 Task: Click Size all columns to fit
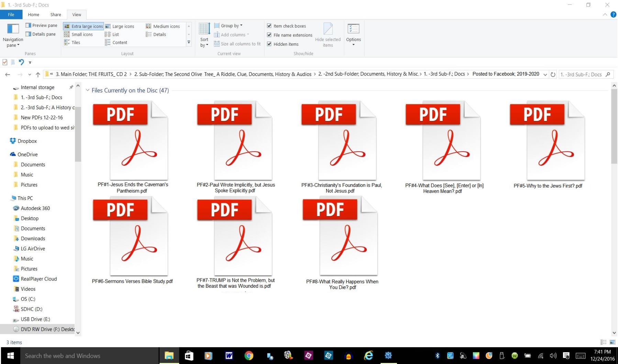point(237,44)
